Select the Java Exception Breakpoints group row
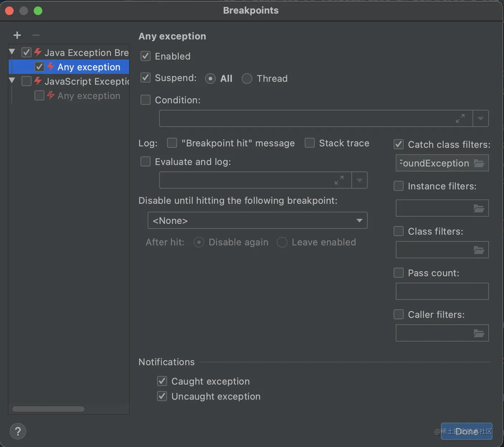 (x=69, y=52)
